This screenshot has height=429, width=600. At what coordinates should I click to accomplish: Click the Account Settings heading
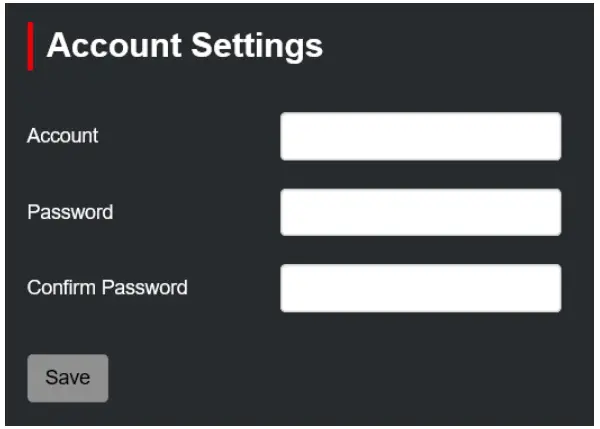185,46
